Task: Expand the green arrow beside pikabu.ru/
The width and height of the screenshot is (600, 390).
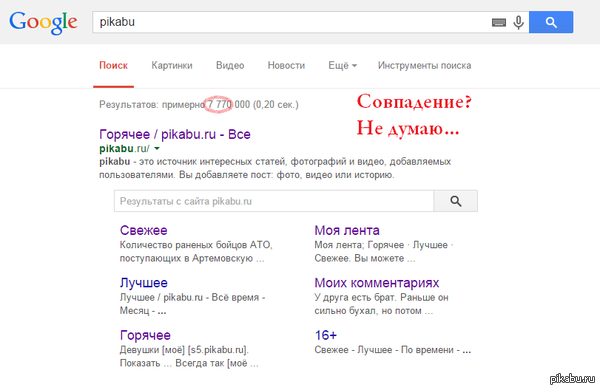Action: [x=157, y=148]
